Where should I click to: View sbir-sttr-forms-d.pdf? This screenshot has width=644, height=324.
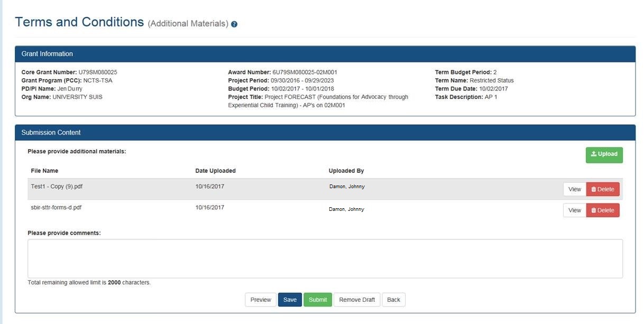[574, 210]
